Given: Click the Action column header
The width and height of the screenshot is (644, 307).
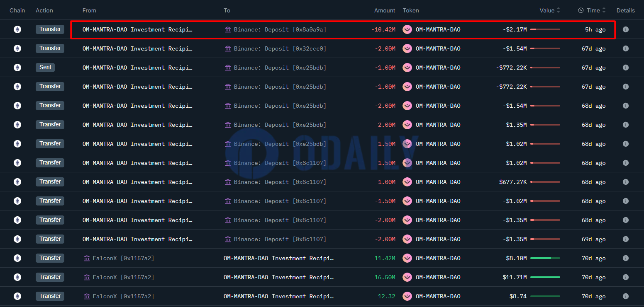Looking at the screenshot, I should 44,10.
